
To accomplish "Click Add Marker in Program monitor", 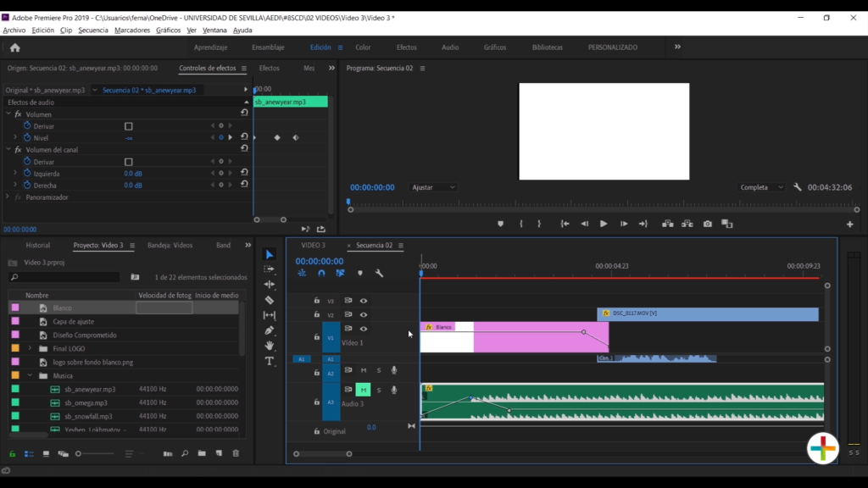I will [500, 224].
